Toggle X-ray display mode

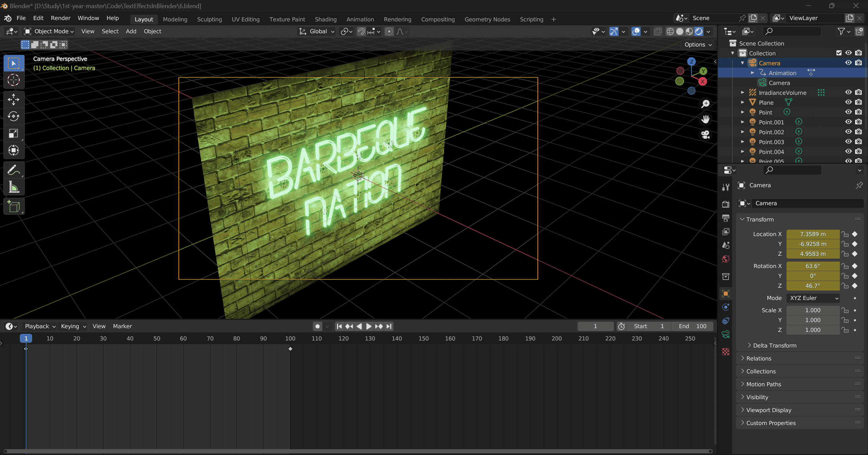point(658,32)
